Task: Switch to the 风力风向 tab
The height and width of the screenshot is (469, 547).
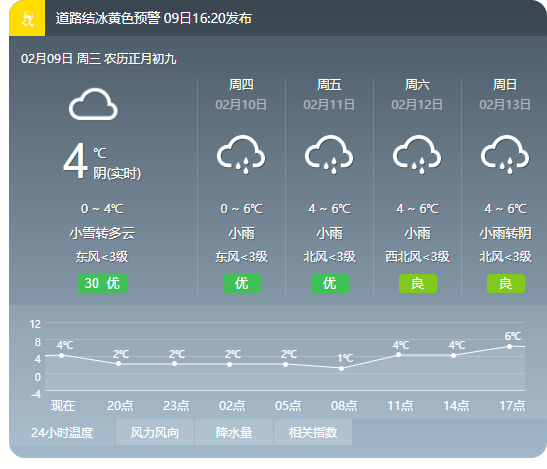Action: 155,433
